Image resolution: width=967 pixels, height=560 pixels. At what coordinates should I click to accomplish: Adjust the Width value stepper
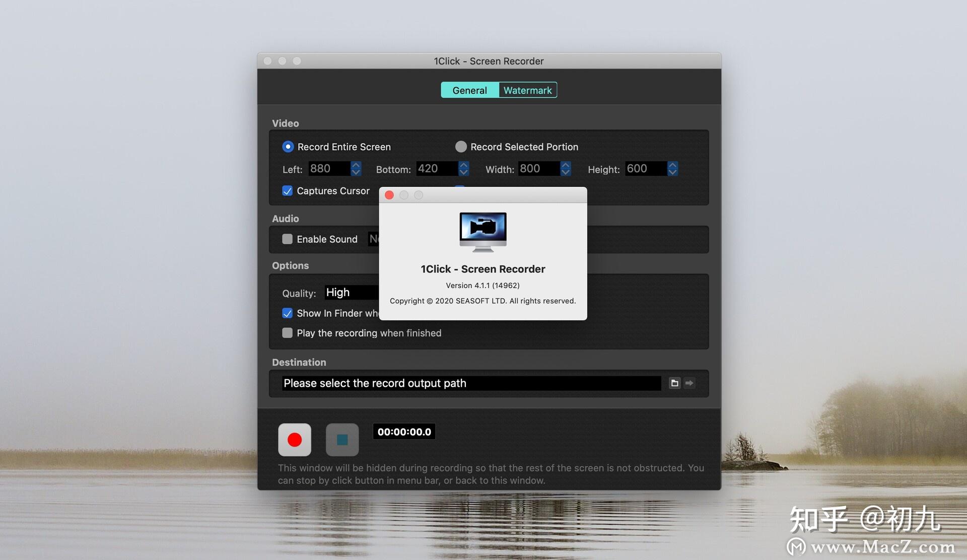point(566,169)
